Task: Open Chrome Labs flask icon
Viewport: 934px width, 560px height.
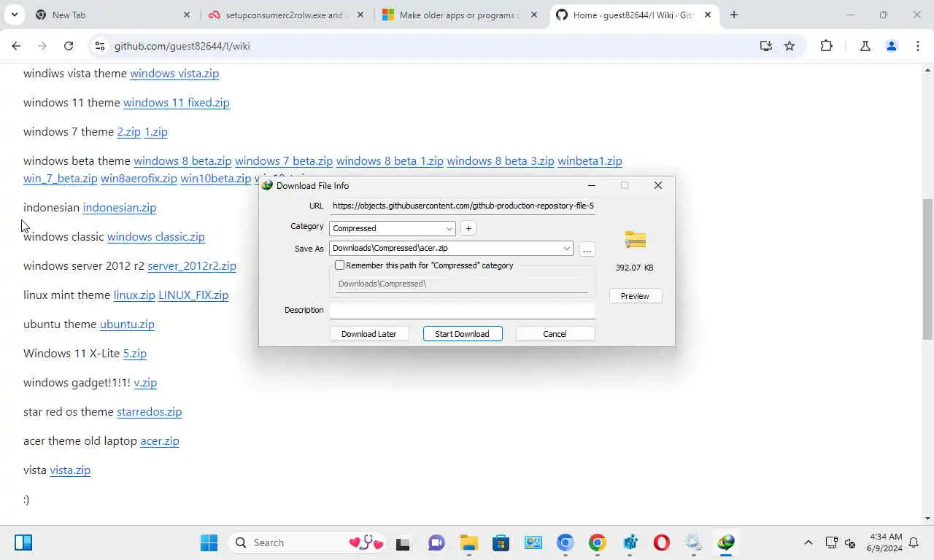Action: point(865,46)
